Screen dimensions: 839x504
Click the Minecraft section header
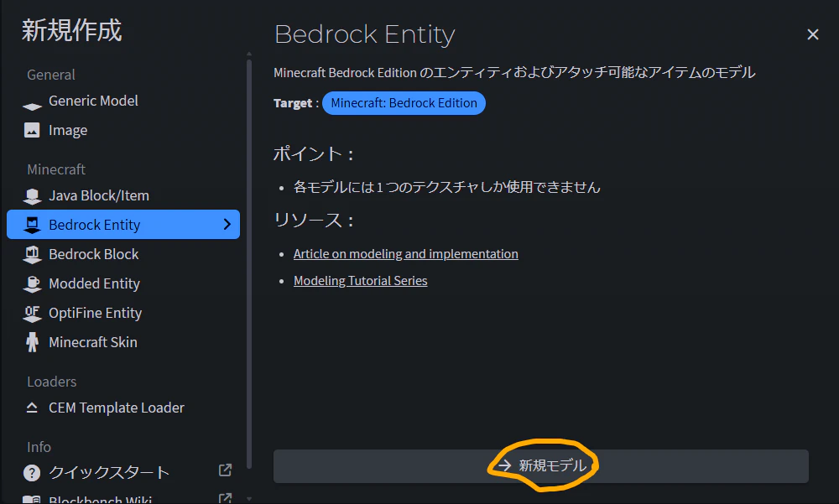click(56, 169)
